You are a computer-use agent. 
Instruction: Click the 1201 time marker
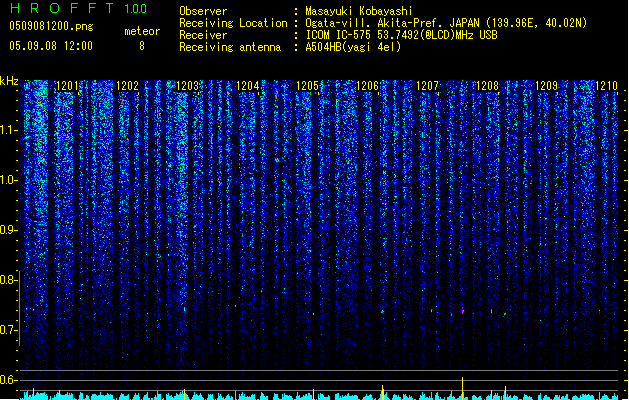pos(67,86)
